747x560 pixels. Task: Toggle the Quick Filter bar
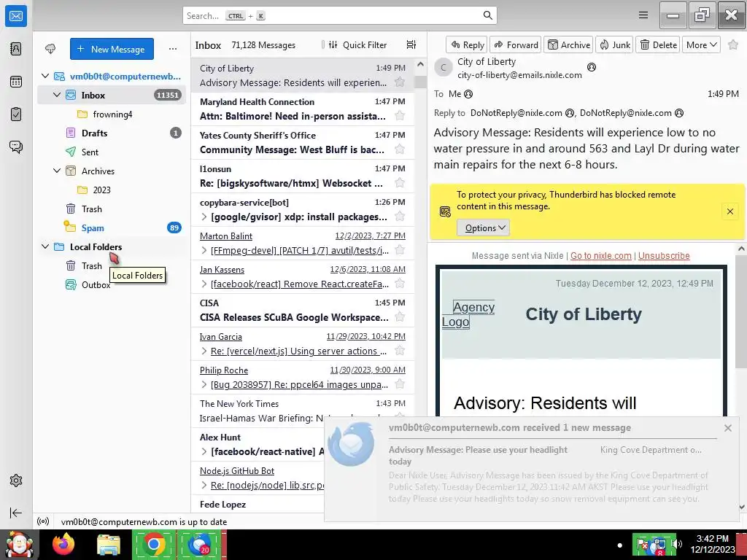(x=357, y=44)
